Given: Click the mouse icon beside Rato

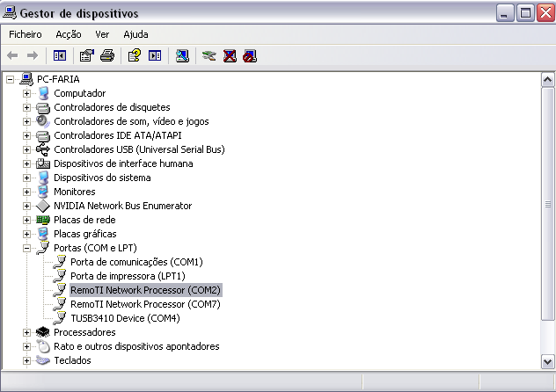Looking at the screenshot, I should (43, 346).
